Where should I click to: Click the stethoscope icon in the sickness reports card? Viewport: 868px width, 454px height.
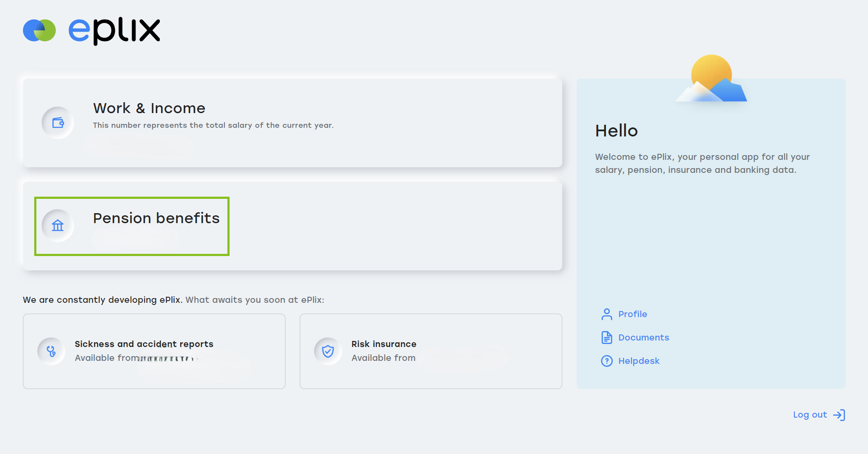pyautogui.click(x=51, y=351)
